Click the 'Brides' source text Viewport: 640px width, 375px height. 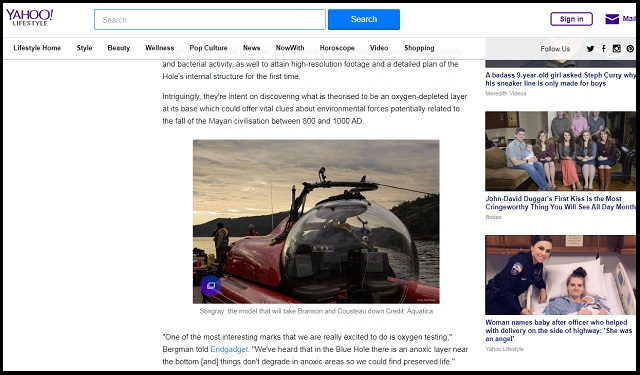click(493, 217)
